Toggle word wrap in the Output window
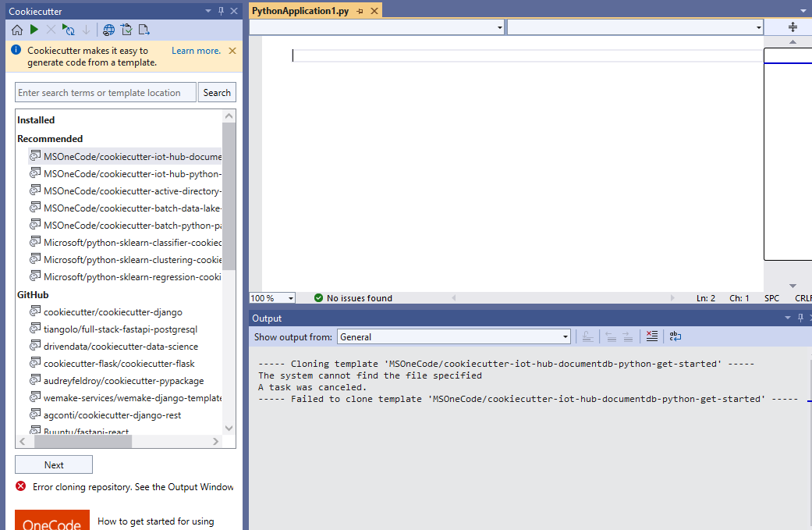812x530 pixels. pyautogui.click(x=675, y=336)
